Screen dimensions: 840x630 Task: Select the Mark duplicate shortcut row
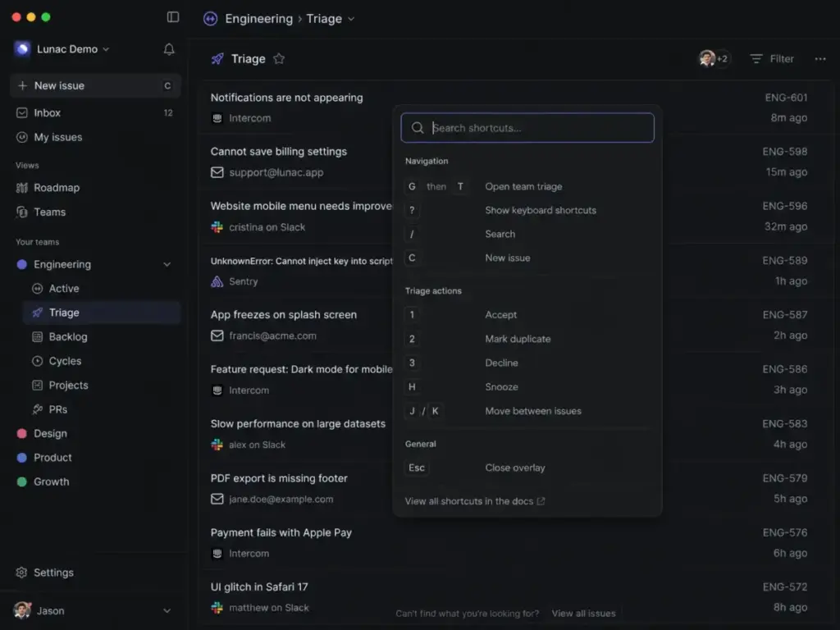click(x=527, y=339)
